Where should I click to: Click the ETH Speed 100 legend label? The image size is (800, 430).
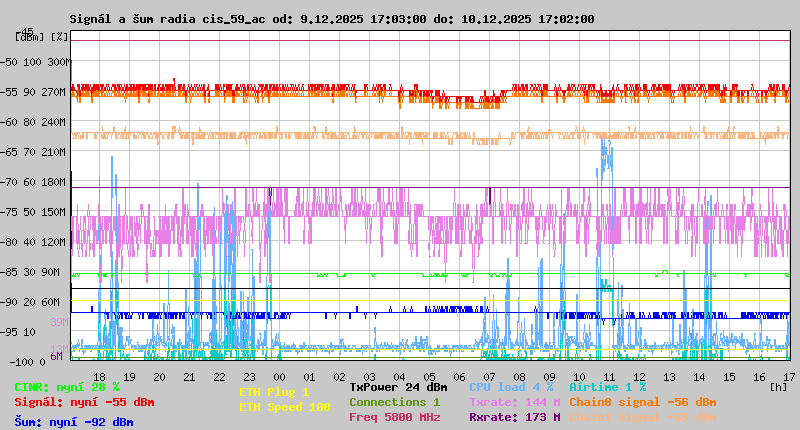284,407
